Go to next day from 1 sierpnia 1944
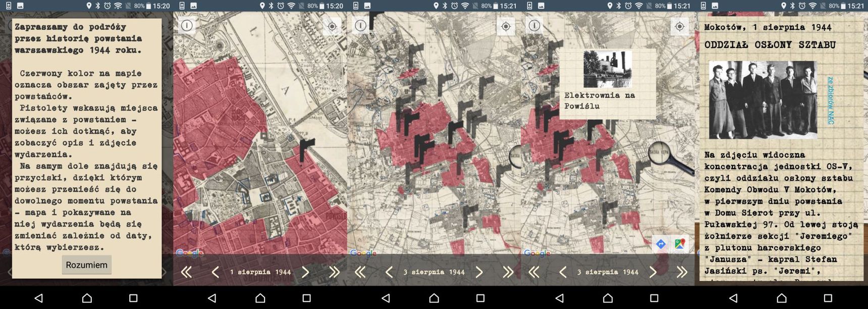 click(305, 272)
